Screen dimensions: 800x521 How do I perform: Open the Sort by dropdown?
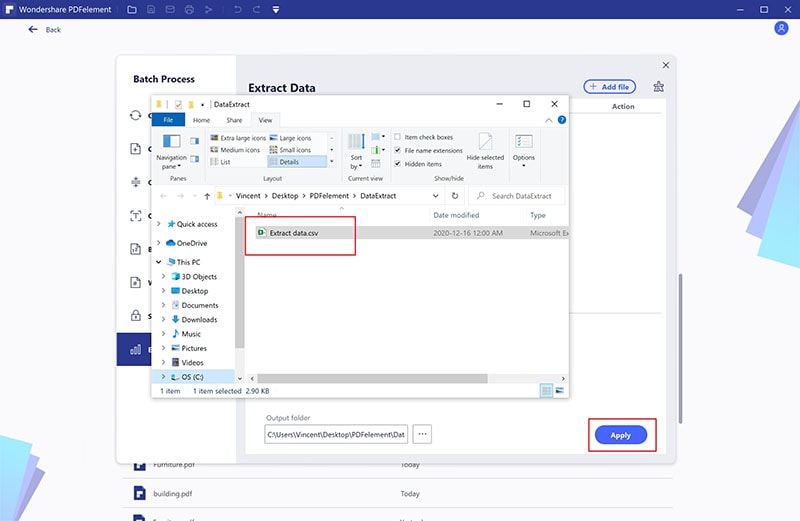(x=356, y=151)
